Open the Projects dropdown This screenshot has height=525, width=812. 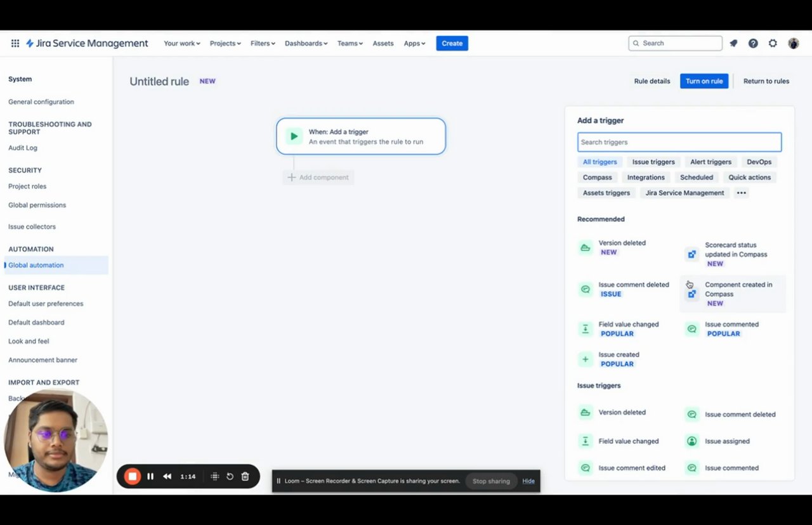click(x=225, y=43)
